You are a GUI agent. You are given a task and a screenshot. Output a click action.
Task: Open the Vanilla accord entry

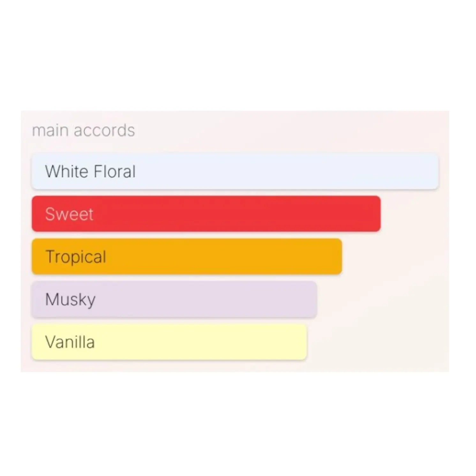(x=169, y=342)
